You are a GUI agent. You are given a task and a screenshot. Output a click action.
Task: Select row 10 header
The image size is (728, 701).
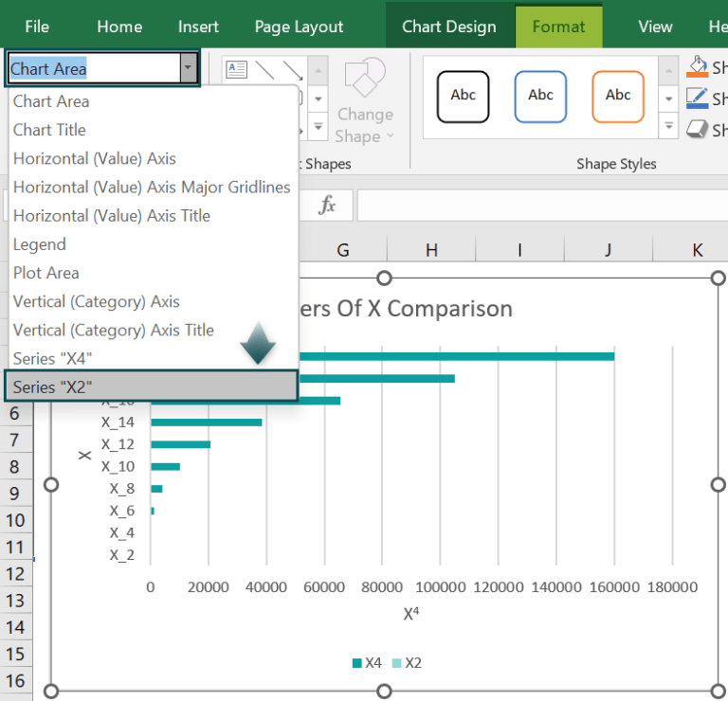15,520
